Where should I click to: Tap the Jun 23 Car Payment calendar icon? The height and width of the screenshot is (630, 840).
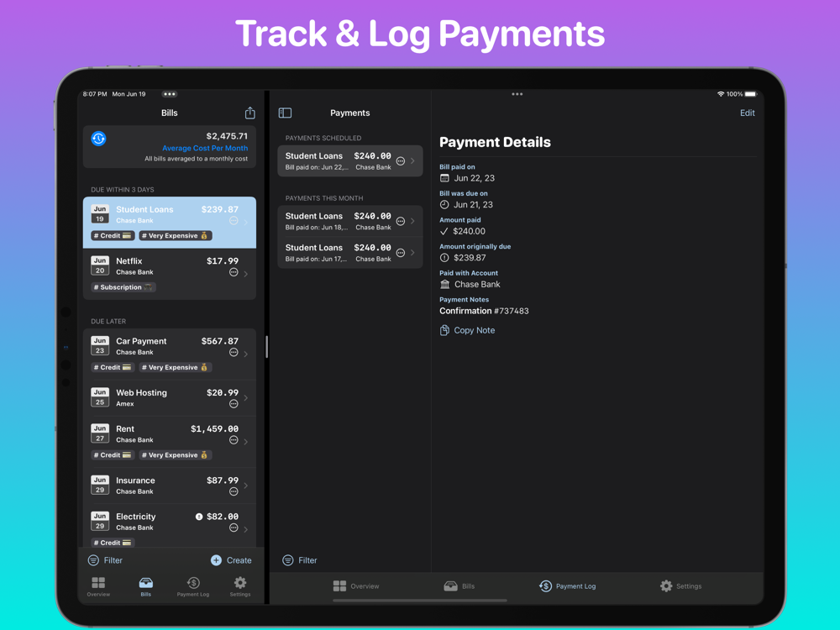(x=100, y=345)
